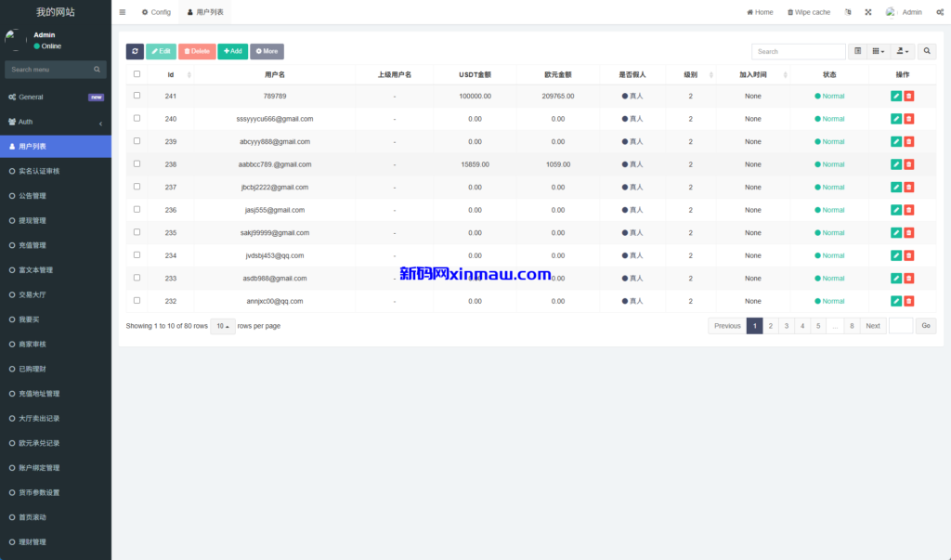Click the red delete icon for user 238
The width and height of the screenshot is (951, 560).
909,164
